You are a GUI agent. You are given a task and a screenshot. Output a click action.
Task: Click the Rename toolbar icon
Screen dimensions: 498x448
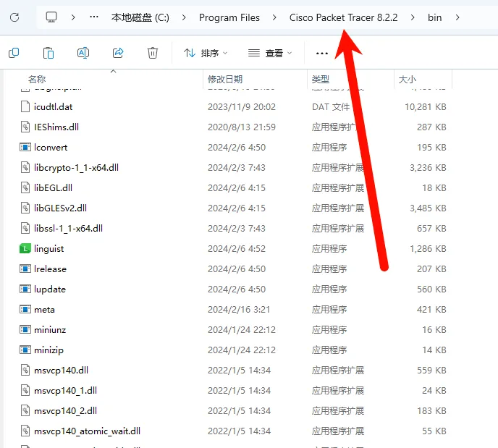click(x=83, y=53)
